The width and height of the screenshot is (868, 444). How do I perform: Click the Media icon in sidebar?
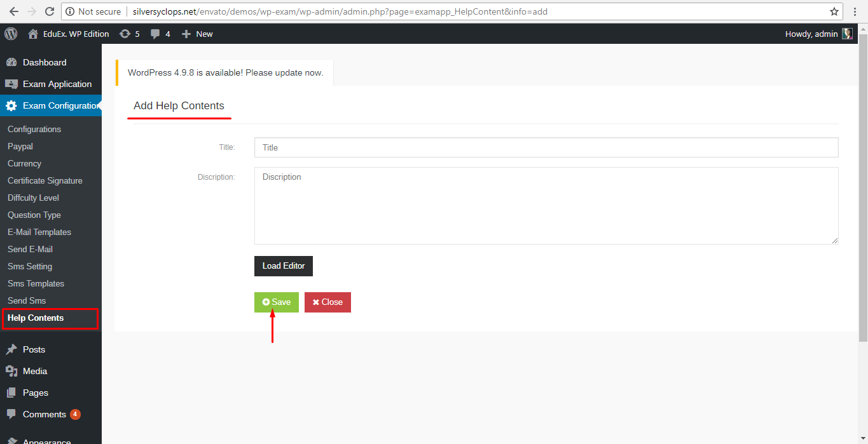(11, 371)
